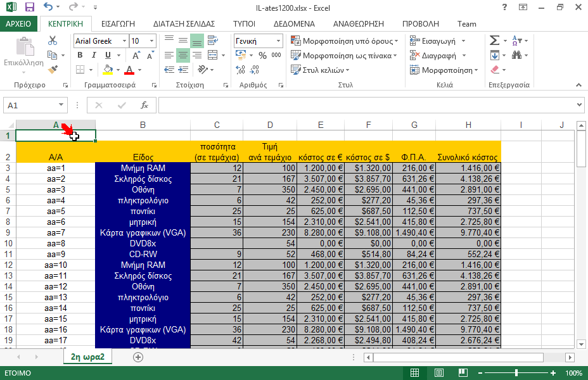Apply percent style format
The image size is (588, 380).
click(x=262, y=56)
